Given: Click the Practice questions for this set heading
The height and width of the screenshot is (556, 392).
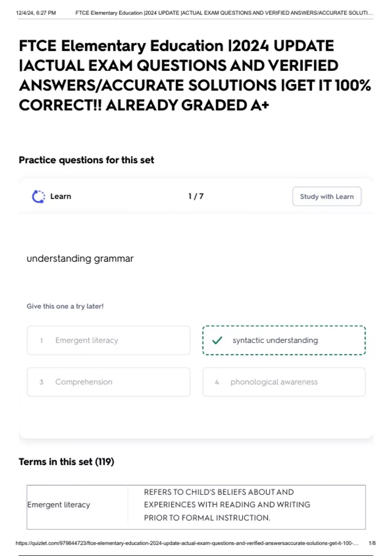Looking at the screenshot, I should click(86, 160).
